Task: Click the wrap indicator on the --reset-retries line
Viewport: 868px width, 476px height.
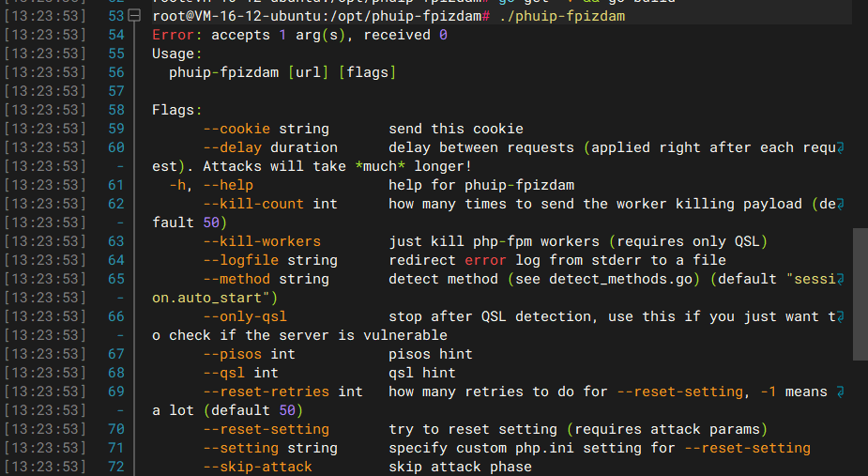Action: (x=841, y=392)
